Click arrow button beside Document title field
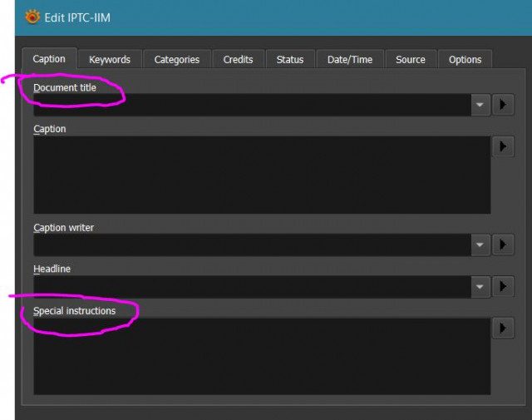 click(x=503, y=105)
